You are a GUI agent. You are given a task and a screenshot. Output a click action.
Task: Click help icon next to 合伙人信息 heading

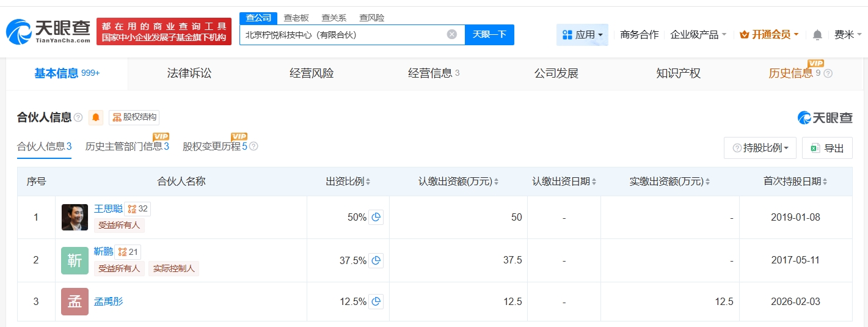coord(78,117)
